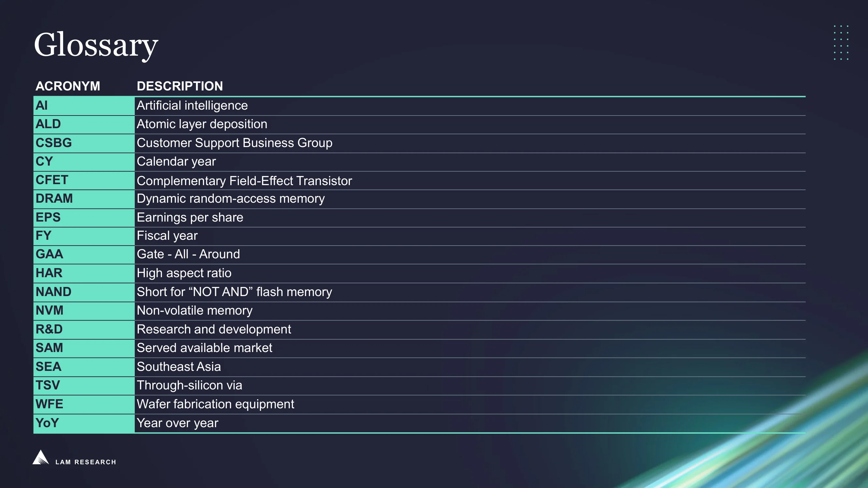Click Calendar year description text
The height and width of the screenshot is (488, 868).
coord(176,162)
